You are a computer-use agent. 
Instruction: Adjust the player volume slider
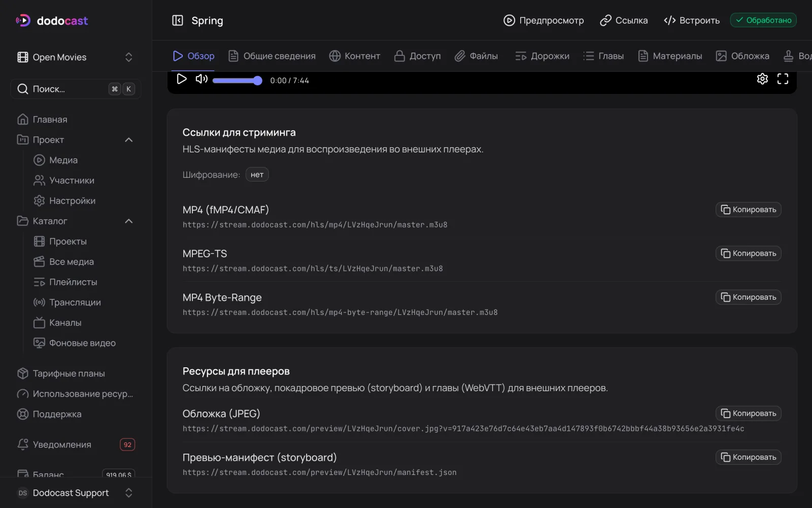click(237, 80)
